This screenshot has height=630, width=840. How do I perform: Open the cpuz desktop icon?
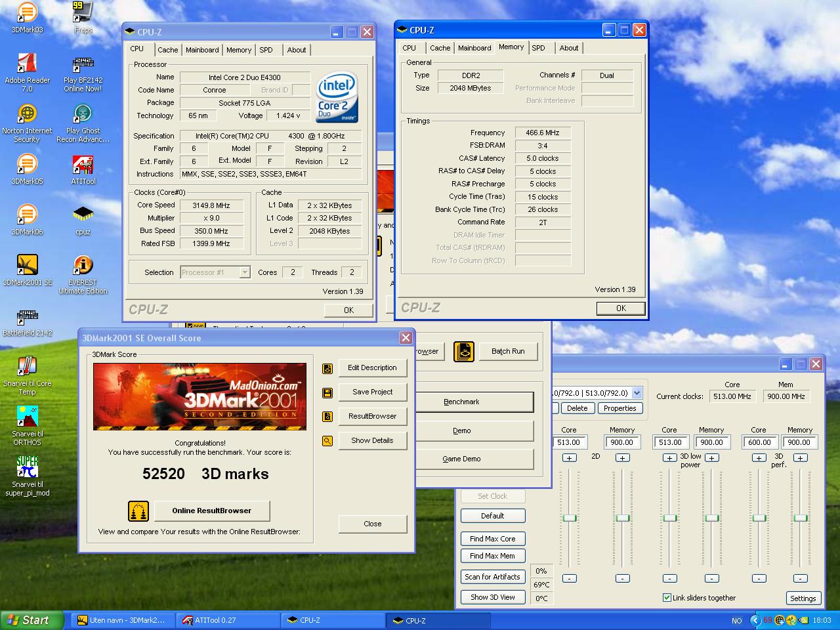[83, 219]
